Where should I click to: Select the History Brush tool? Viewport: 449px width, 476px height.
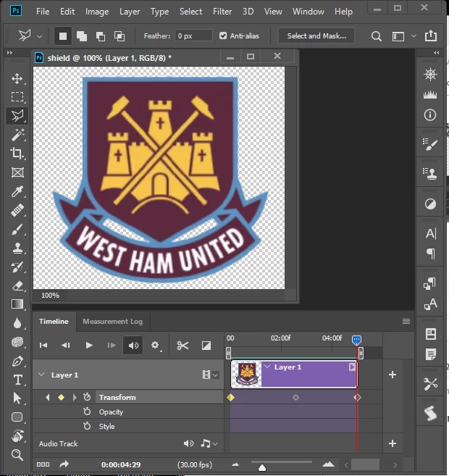point(17,267)
